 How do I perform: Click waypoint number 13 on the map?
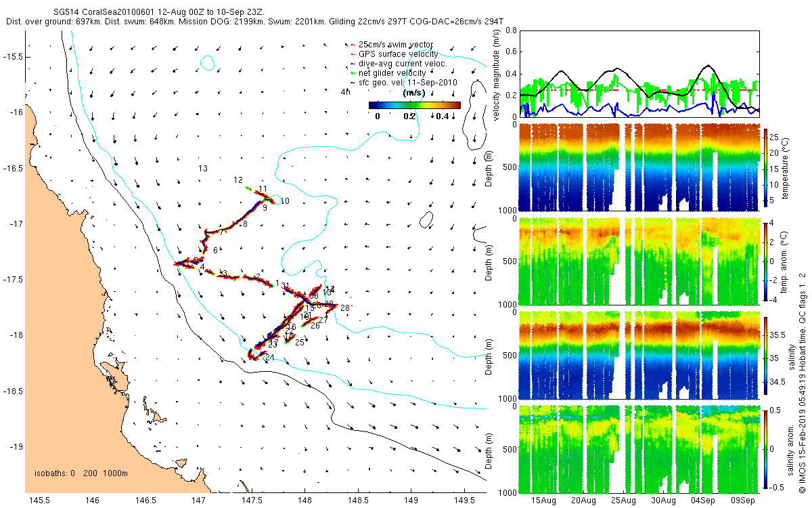202,168
